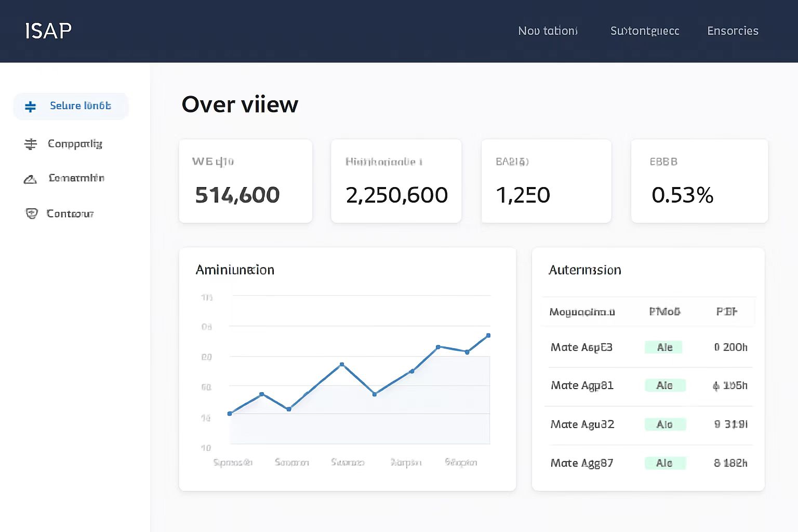
Task: Click the gauge icon beside Comatmhin
Action: click(x=30, y=179)
